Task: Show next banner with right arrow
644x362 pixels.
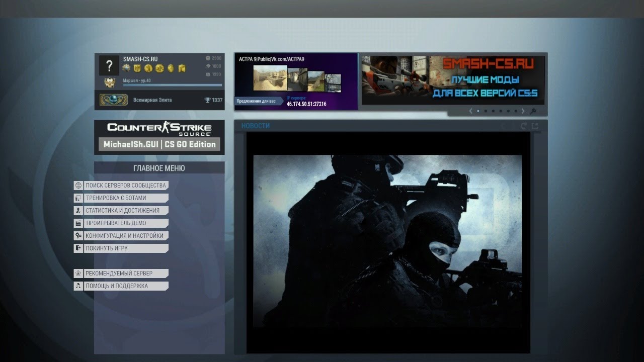Action: (523, 111)
